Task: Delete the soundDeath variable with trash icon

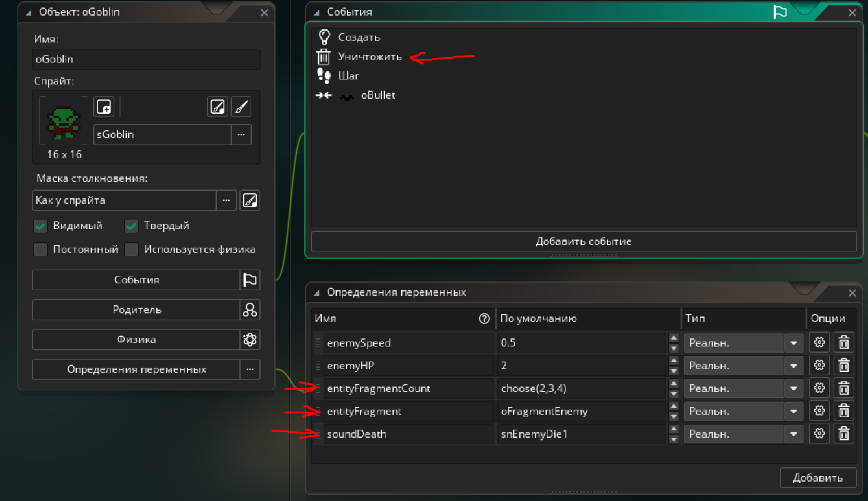Action: [844, 433]
